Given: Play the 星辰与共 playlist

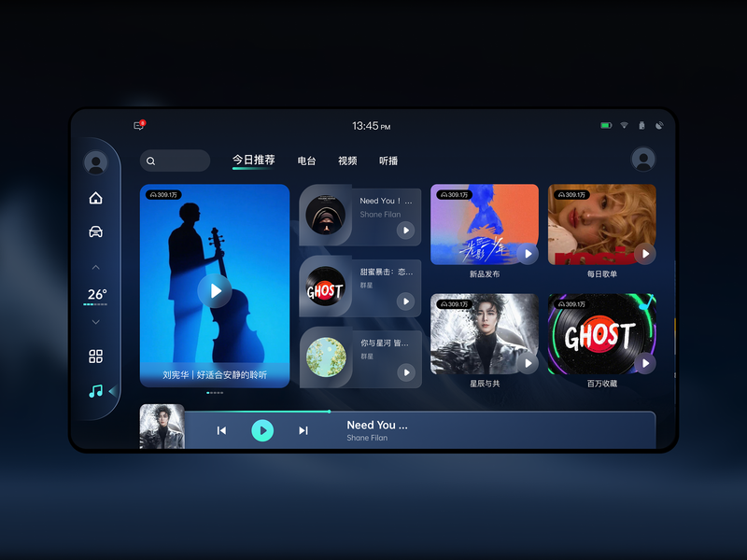Looking at the screenshot, I should [x=528, y=363].
